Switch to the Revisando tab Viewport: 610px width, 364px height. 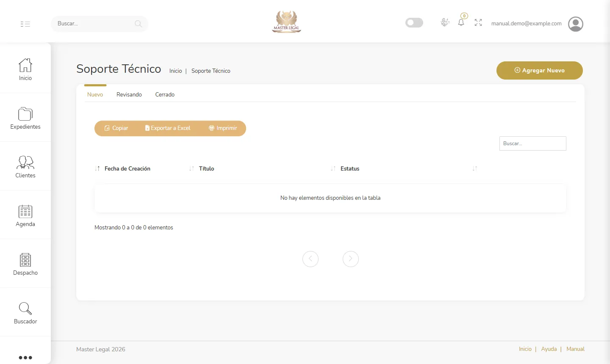(129, 94)
